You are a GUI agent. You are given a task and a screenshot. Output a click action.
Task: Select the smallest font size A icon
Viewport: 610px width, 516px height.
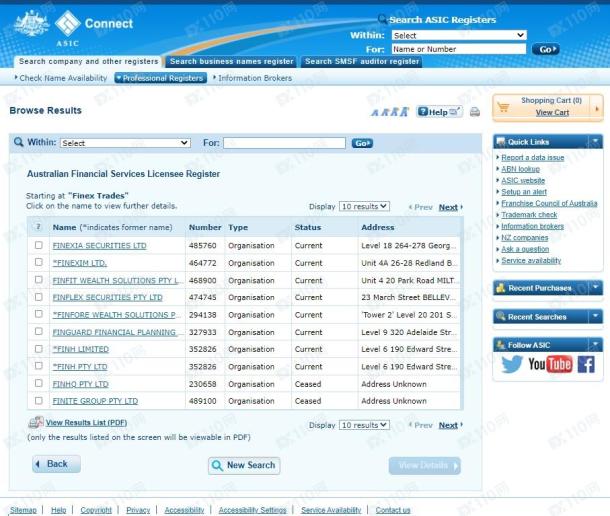[375, 113]
